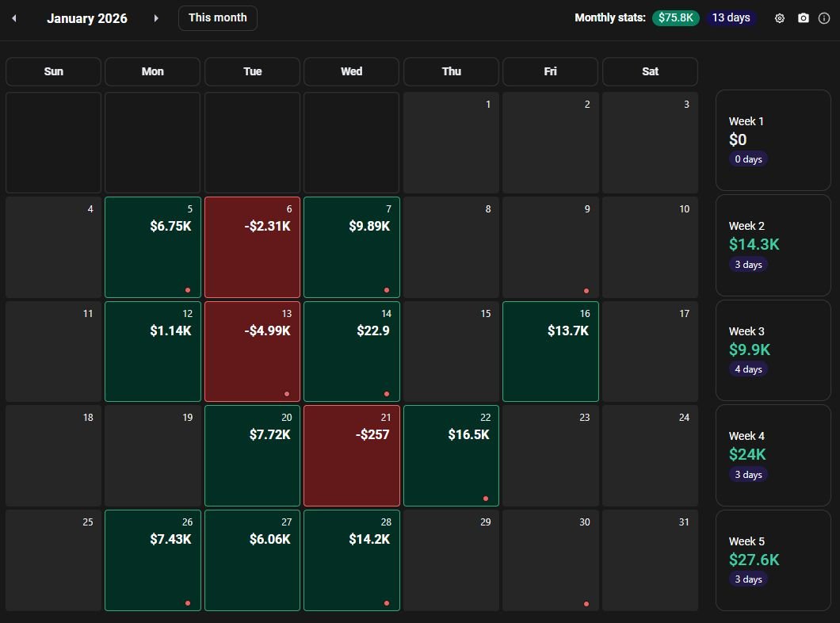Click the Week 1 summary card
The height and width of the screenshot is (623, 840).
[773, 140]
